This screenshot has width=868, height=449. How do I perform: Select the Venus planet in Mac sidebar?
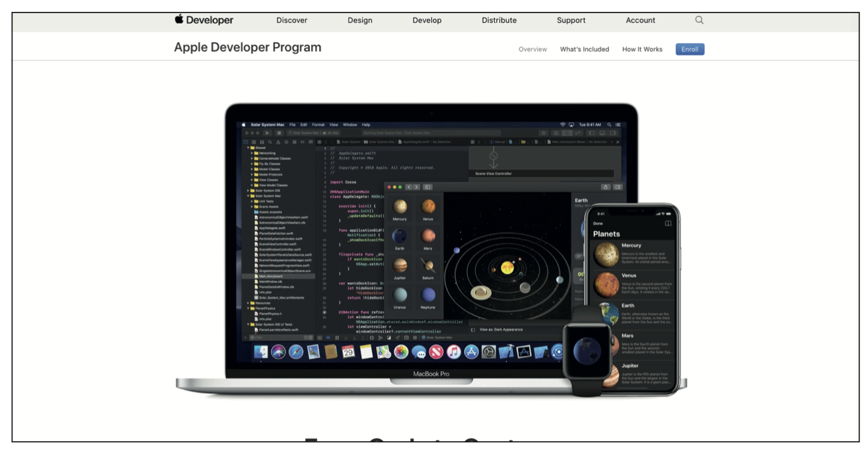[x=428, y=207]
